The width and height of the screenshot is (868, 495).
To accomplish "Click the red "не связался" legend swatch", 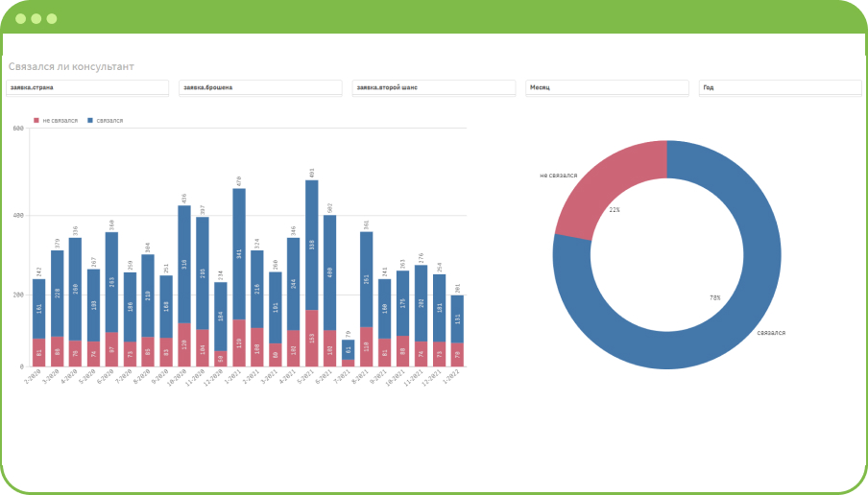I will [36, 121].
